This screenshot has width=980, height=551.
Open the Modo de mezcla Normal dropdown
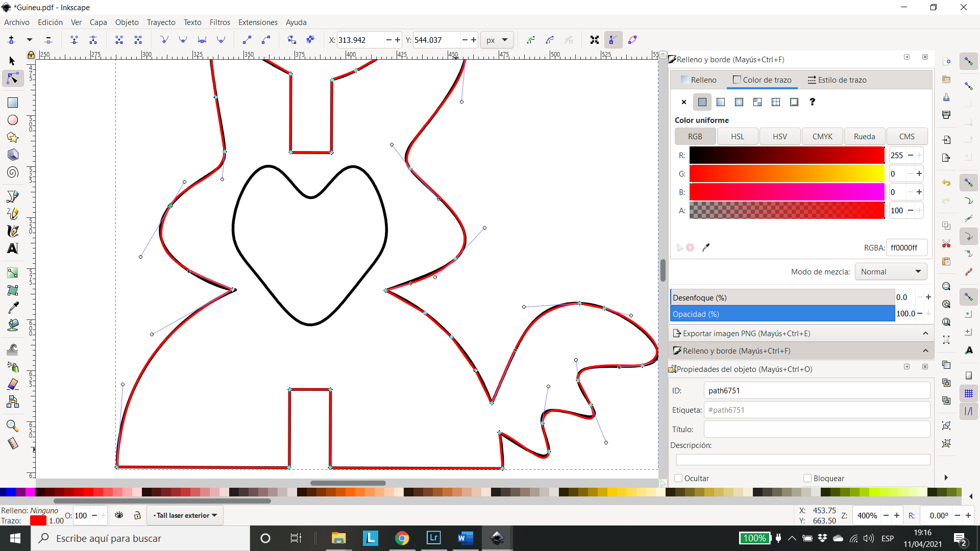[891, 271]
